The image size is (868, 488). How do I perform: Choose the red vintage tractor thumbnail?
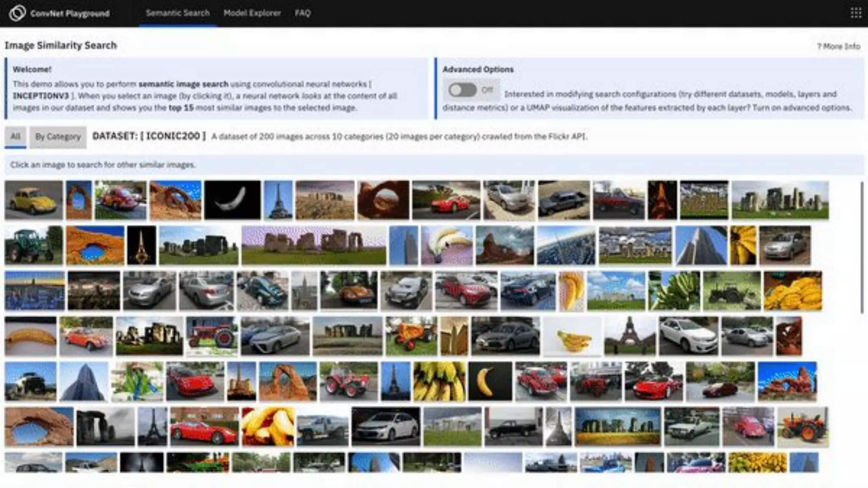[212, 336]
